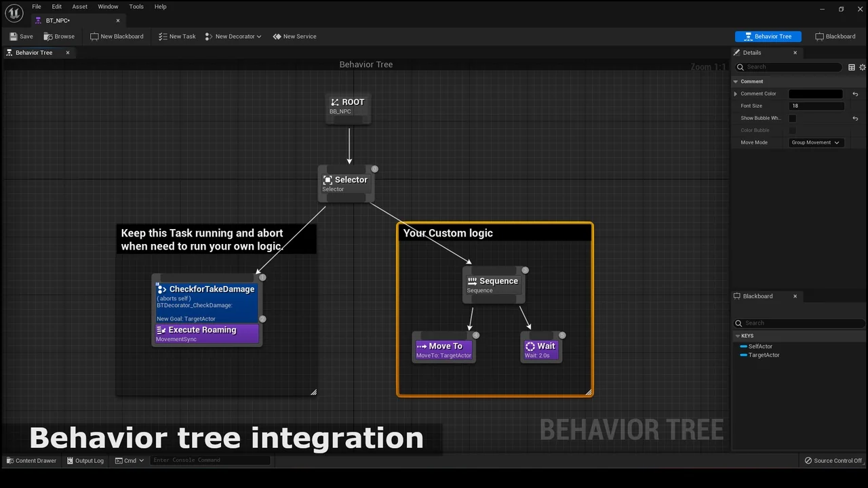Reset Comment Color to default
Viewport: 868px width, 488px height.
coord(855,94)
